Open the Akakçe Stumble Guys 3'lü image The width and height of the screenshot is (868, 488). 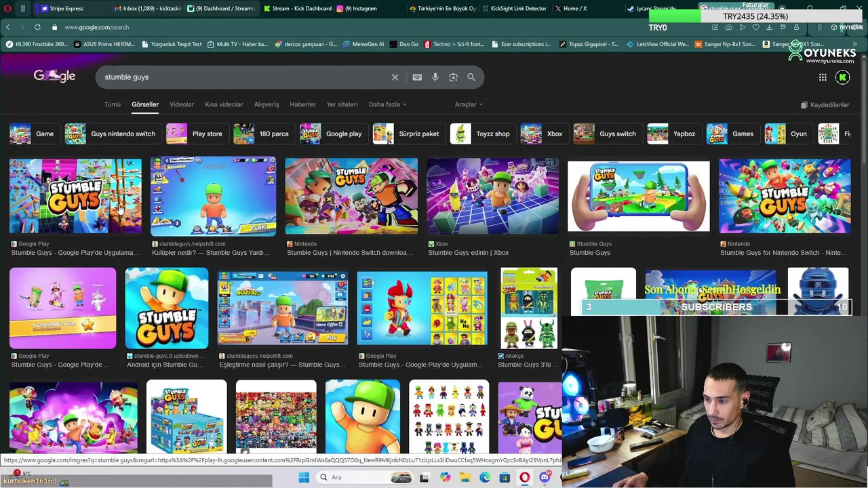pyautogui.click(x=529, y=308)
